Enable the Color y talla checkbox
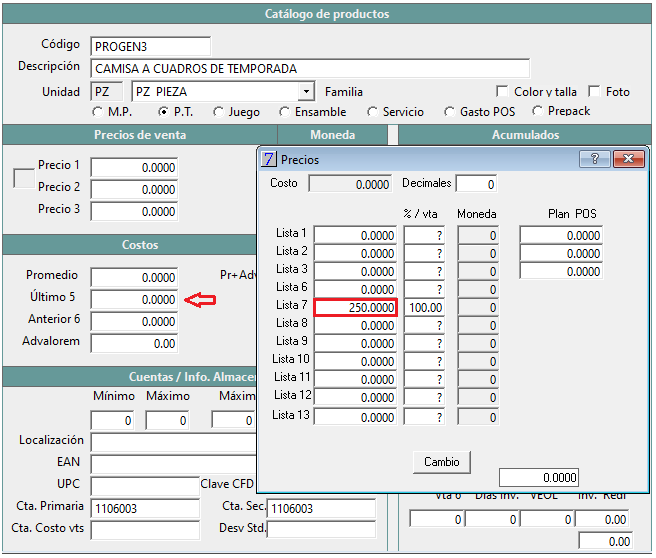 (x=502, y=91)
